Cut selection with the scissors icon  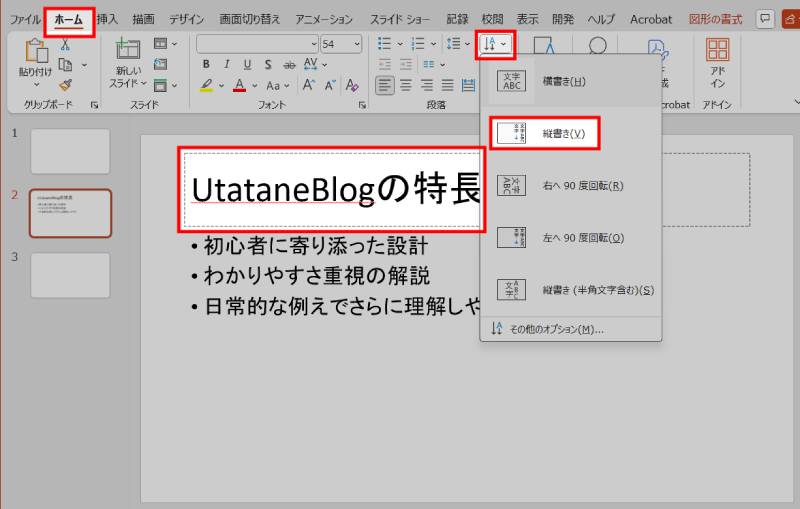pos(65,44)
